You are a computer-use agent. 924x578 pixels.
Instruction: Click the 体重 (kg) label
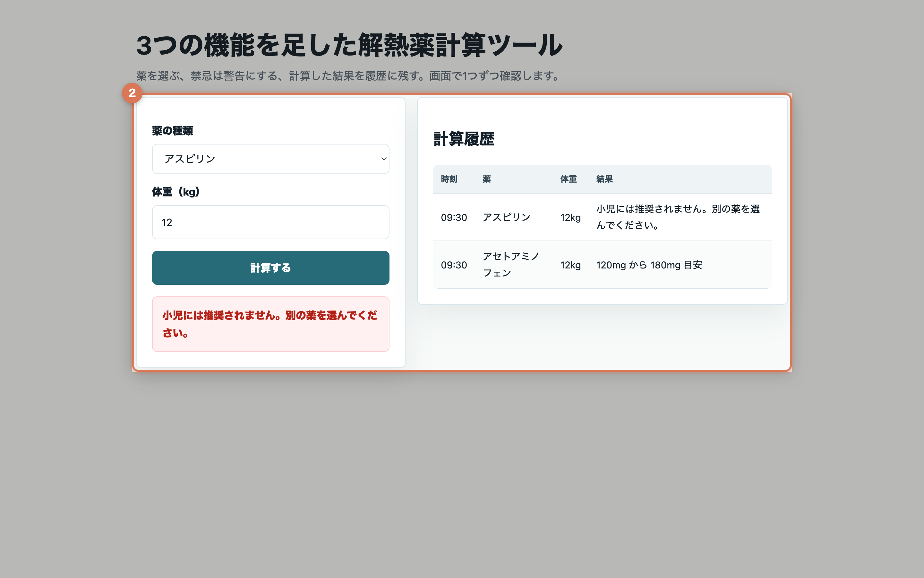[176, 192]
